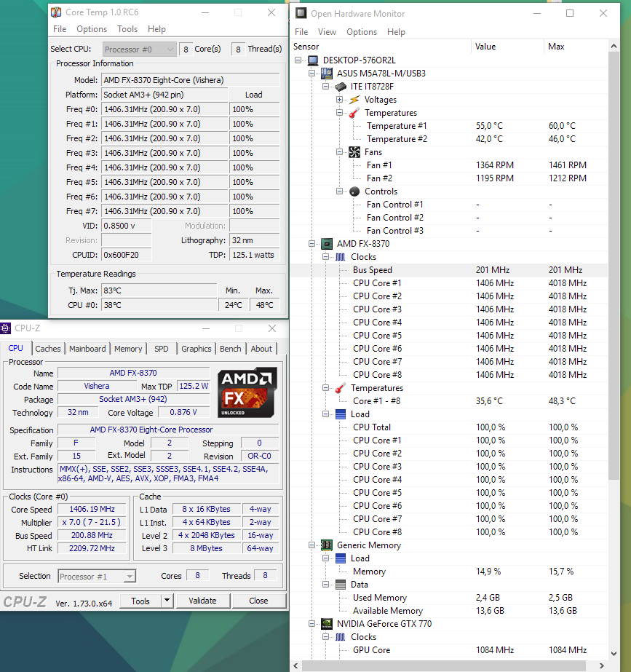The height and width of the screenshot is (672, 631).
Task: Click the Clocks waveform icon under NVIDIA GPU
Action: point(341,637)
